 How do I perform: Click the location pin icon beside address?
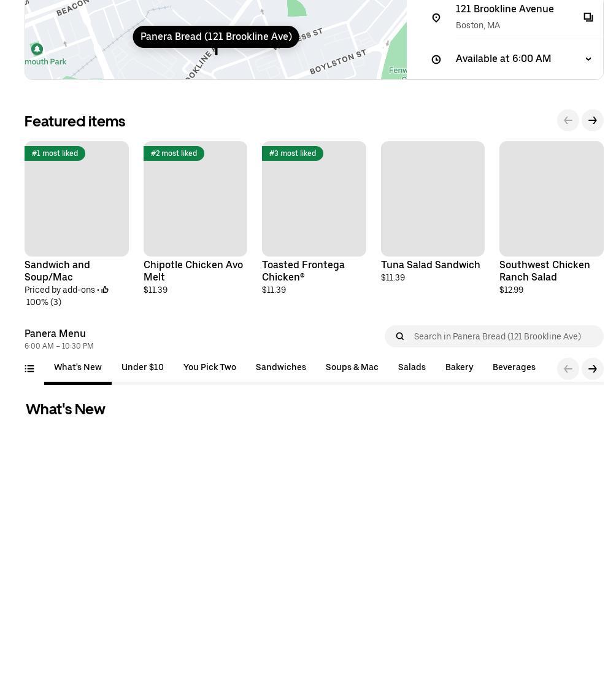click(x=436, y=18)
